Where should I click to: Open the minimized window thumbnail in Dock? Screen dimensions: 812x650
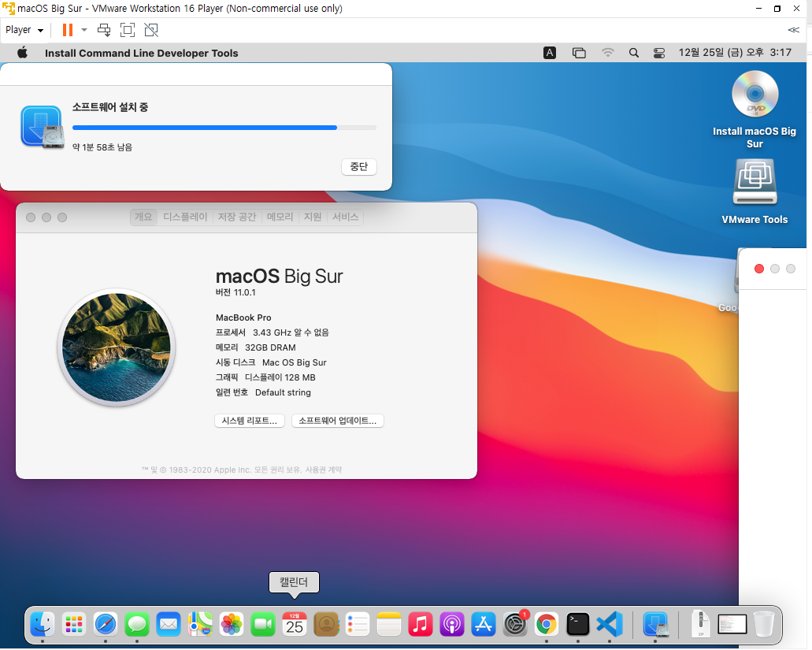tap(732, 625)
